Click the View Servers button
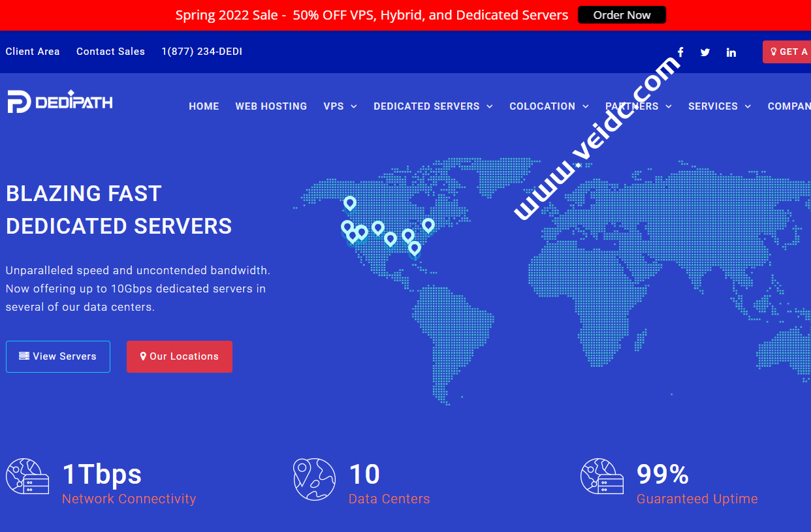The image size is (811, 532). (x=58, y=356)
